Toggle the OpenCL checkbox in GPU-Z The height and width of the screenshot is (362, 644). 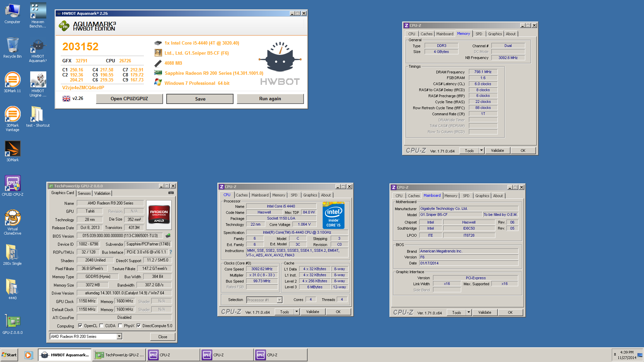coord(80,325)
